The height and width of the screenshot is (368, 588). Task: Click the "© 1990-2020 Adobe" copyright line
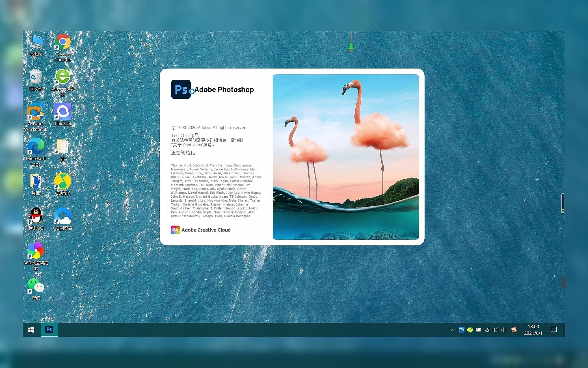click(209, 128)
